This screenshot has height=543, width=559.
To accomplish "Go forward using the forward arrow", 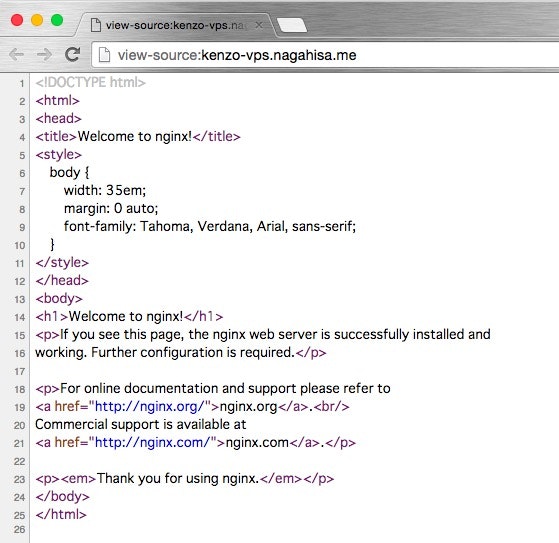I will pos(44,55).
